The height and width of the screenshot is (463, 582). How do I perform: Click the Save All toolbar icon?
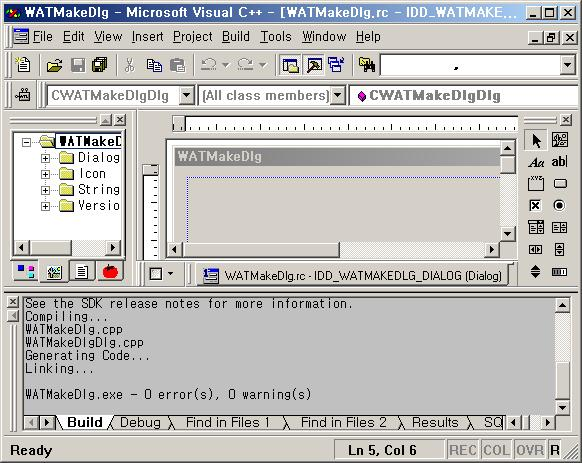coord(99,65)
